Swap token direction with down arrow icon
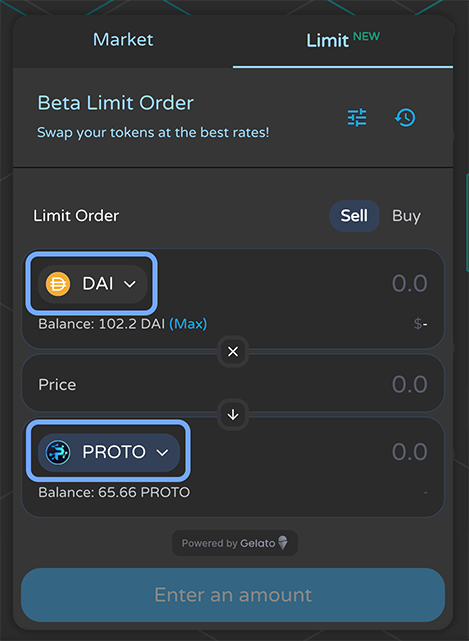Viewport: 469px width, 641px height. click(x=233, y=415)
